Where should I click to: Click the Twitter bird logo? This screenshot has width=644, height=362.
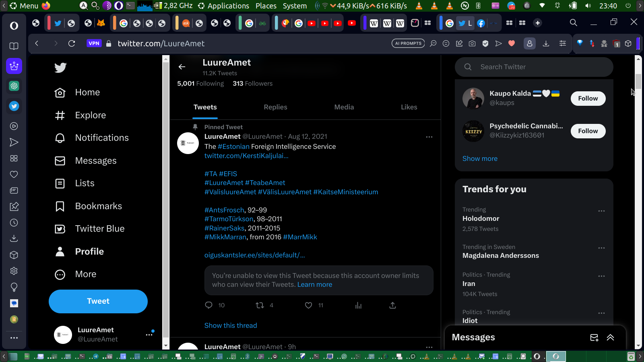click(60, 68)
